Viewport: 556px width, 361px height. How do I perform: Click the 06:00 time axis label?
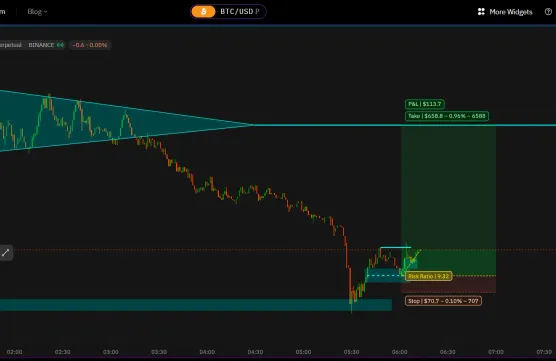(400, 352)
